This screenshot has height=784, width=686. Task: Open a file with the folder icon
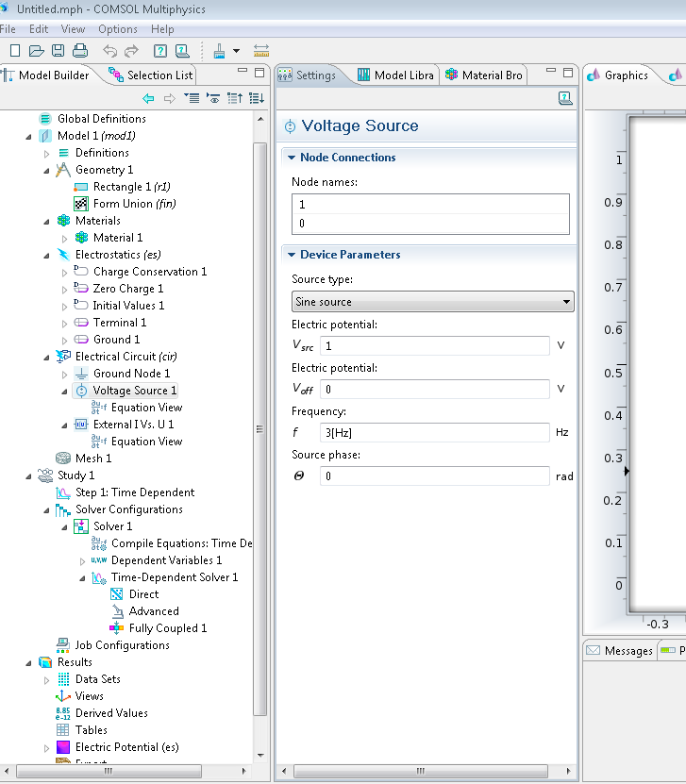tap(36, 50)
